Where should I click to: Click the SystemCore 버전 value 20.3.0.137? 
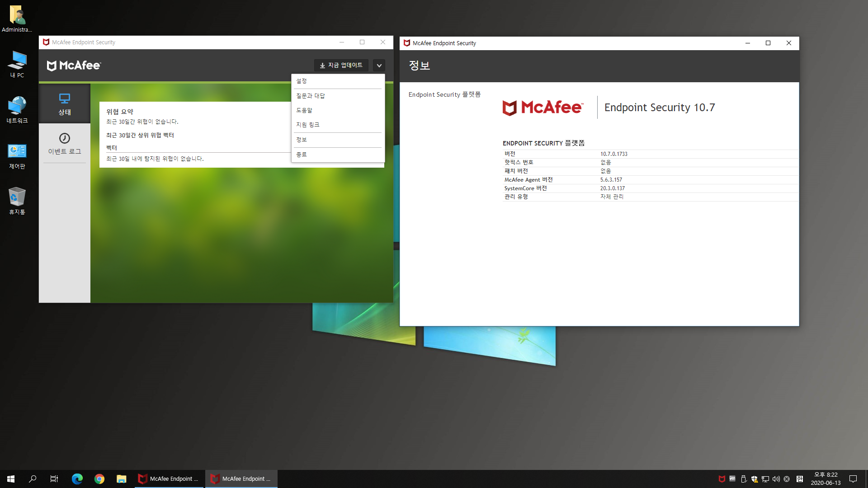point(612,188)
